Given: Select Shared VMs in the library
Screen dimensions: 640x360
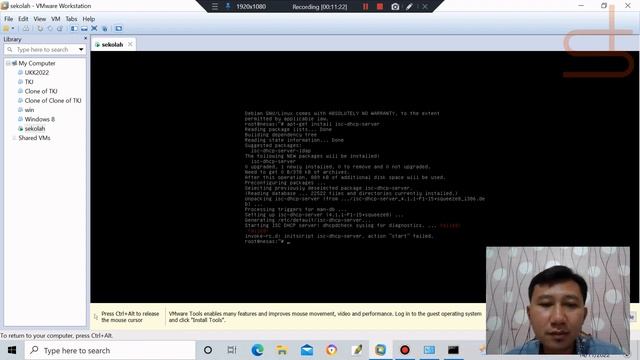Looking at the screenshot, I should pyautogui.click(x=34, y=138).
